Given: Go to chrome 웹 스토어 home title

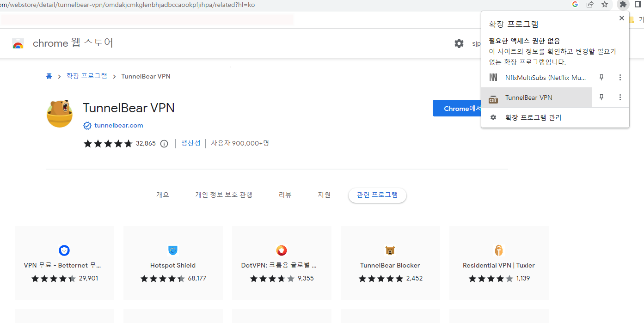Looking at the screenshot, I should tap(73, 43).
